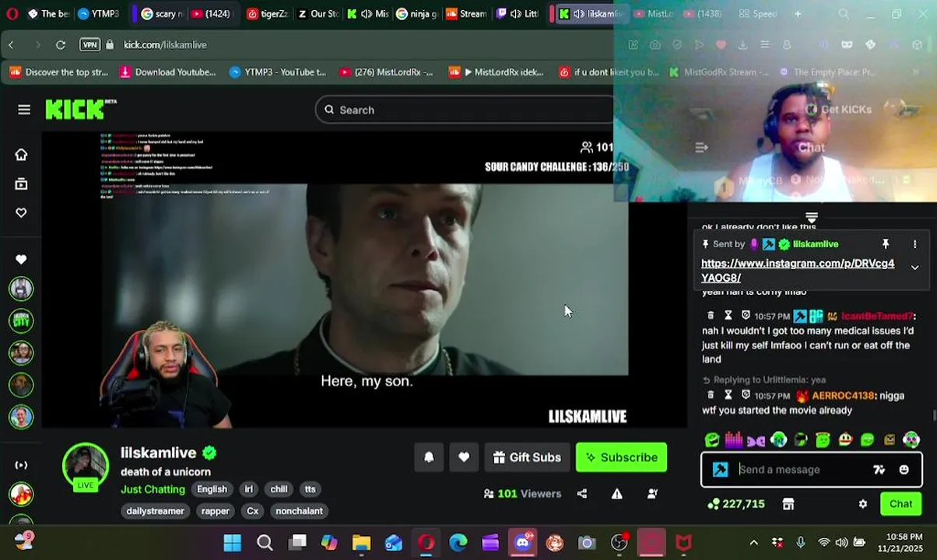The width and height of the screenshot is (937, 560).
Task: Click the user icon next to report
Action: pos(652,494)
